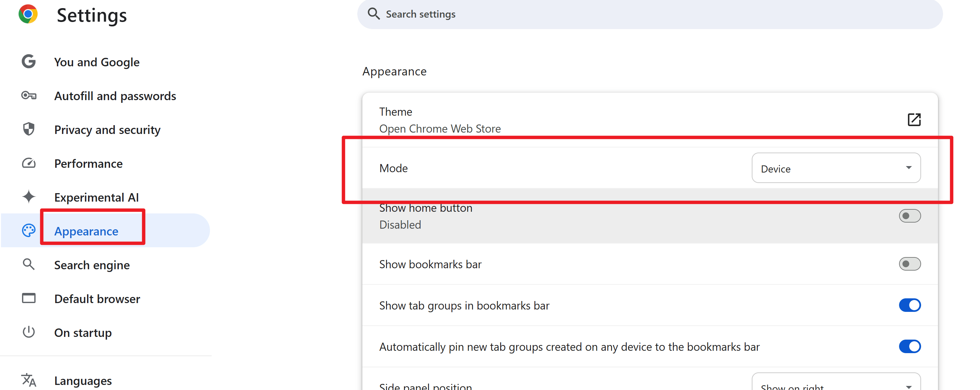Click the Experimental AI sparkle icon
The width and height of the screenshot is (980, 390).
(28, 197)
